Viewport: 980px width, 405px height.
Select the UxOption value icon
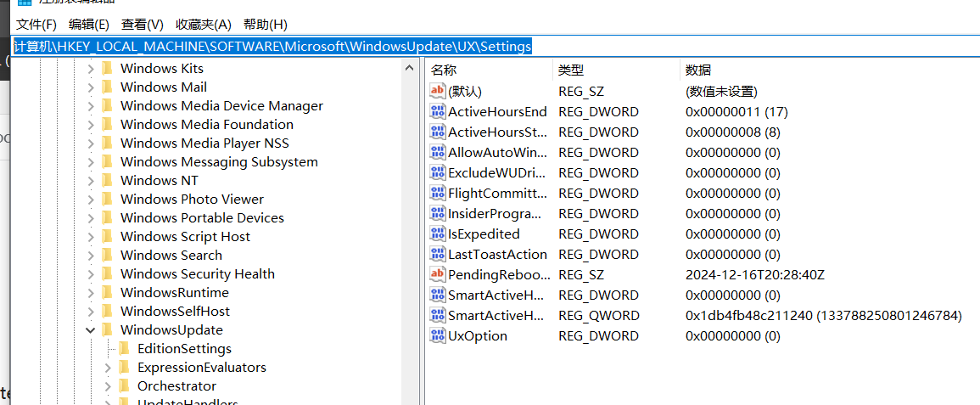(438, 336)
